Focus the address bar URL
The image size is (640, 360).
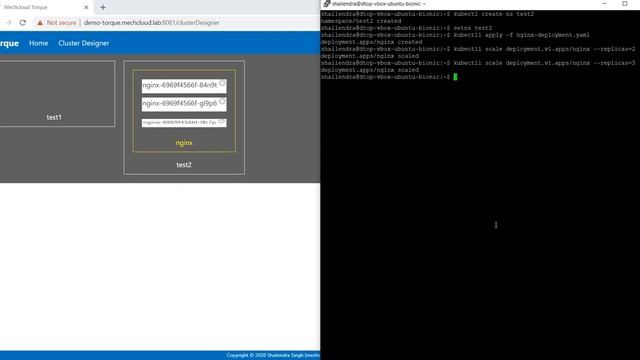click(151, 23)
